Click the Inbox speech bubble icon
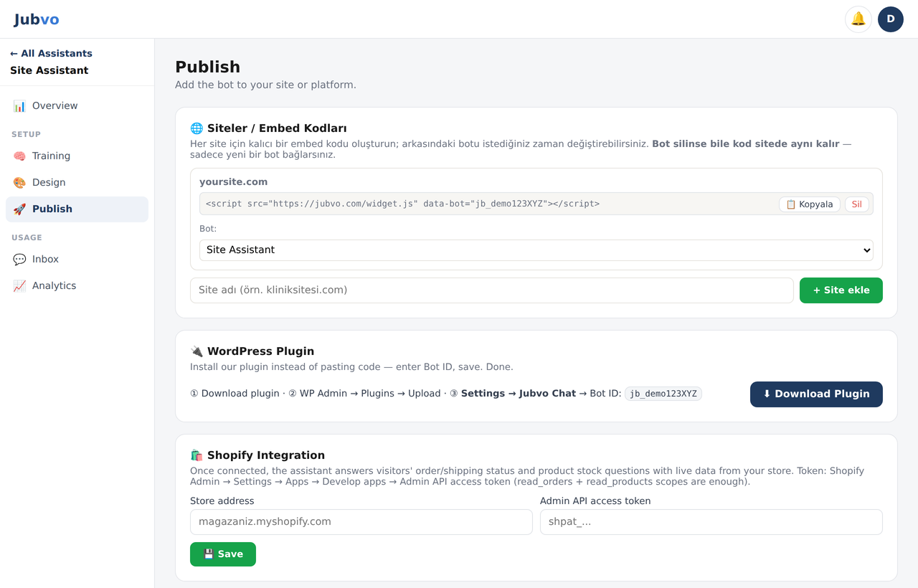 19,260
